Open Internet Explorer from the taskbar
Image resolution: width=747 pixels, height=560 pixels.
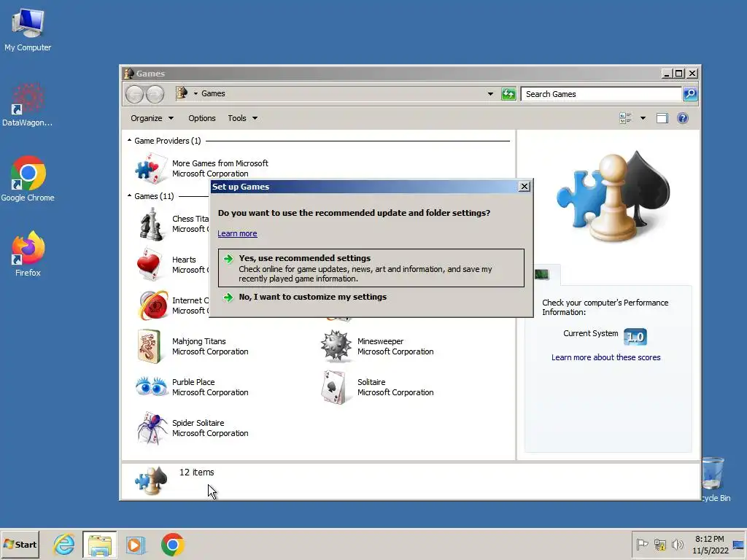(x=64, y=544)
